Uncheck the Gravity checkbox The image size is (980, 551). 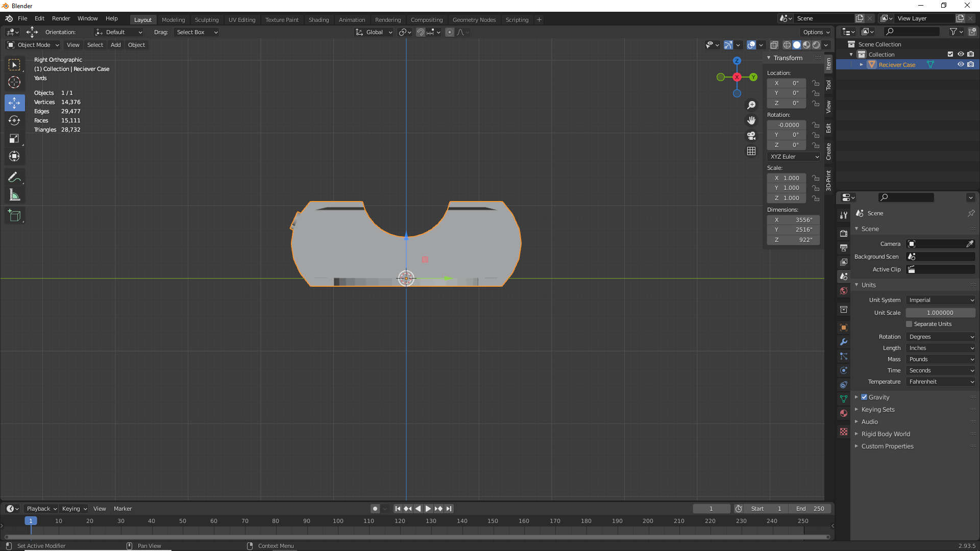(864, 397)
